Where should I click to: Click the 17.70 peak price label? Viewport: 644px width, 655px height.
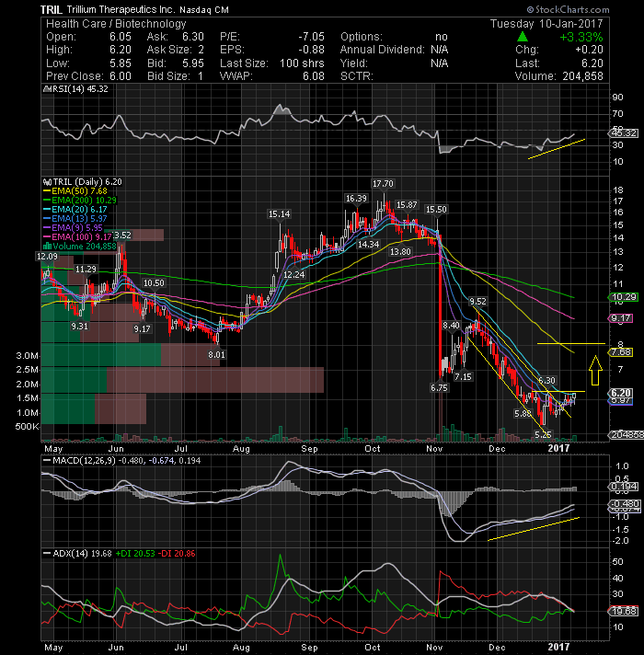[383, 184]
